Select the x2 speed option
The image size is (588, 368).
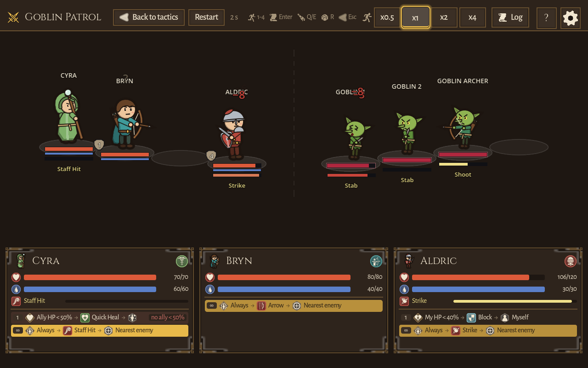click(444, 17)
